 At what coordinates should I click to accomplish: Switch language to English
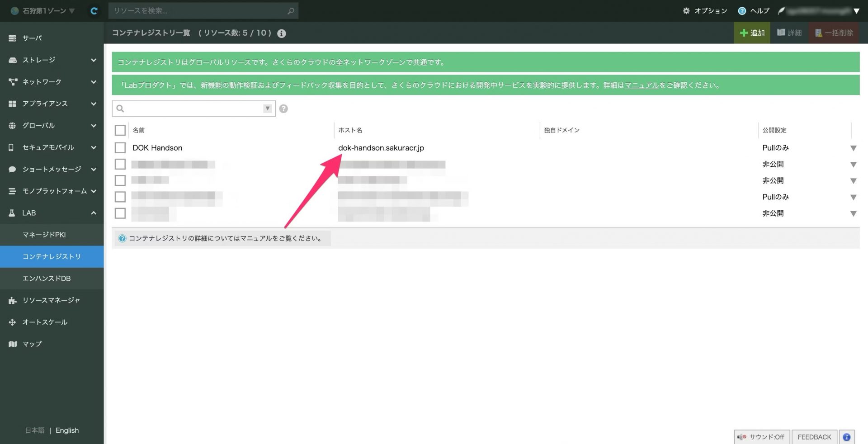(x=67, y=430)
